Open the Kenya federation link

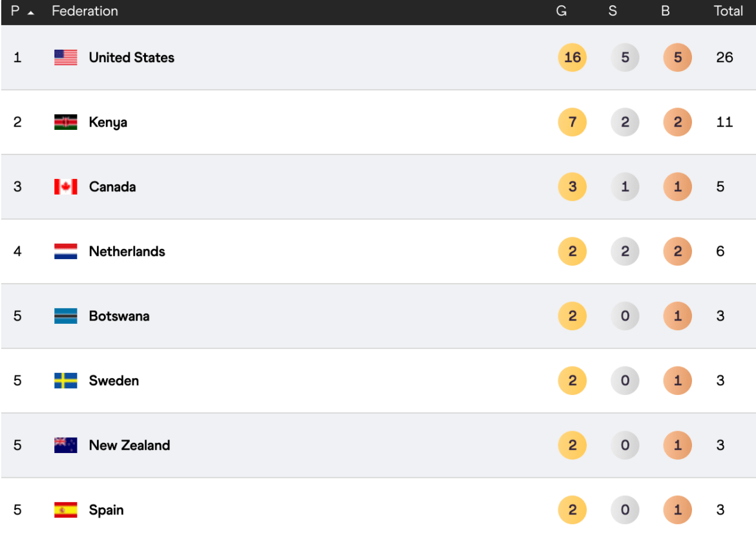tap(108, 122)
